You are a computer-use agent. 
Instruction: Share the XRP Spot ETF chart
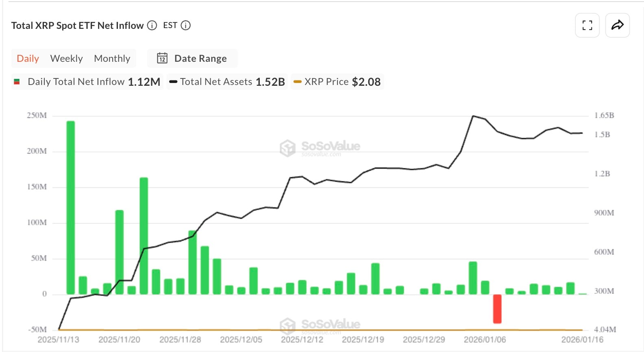618,25
